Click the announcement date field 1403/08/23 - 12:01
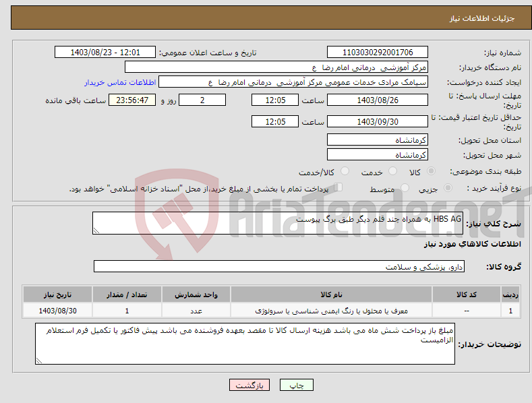532x403 pixels. click(105, 53)
